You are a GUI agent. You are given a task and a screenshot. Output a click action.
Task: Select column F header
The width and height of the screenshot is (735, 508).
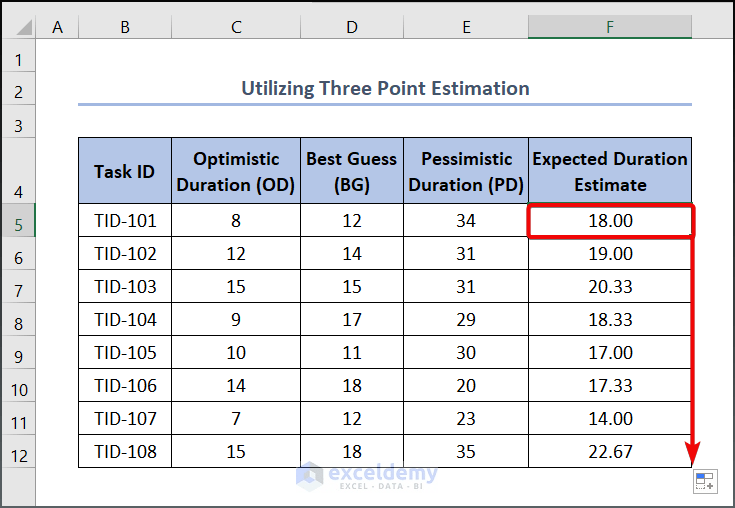610,27
